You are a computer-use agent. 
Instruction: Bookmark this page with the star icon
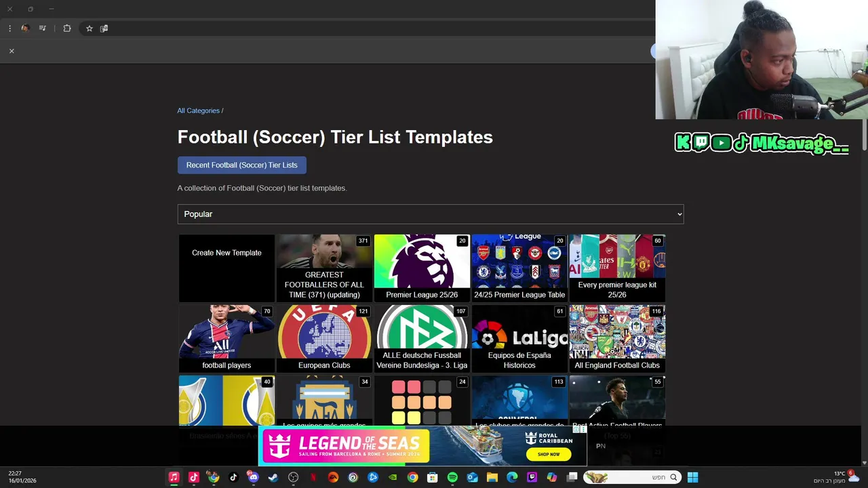coord(89,28)
